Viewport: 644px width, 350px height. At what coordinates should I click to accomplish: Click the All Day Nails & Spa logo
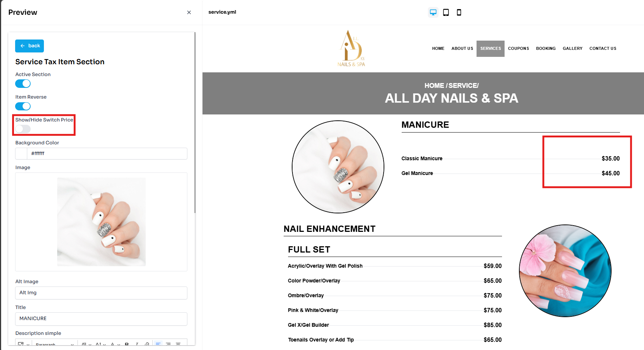[351, 48]
